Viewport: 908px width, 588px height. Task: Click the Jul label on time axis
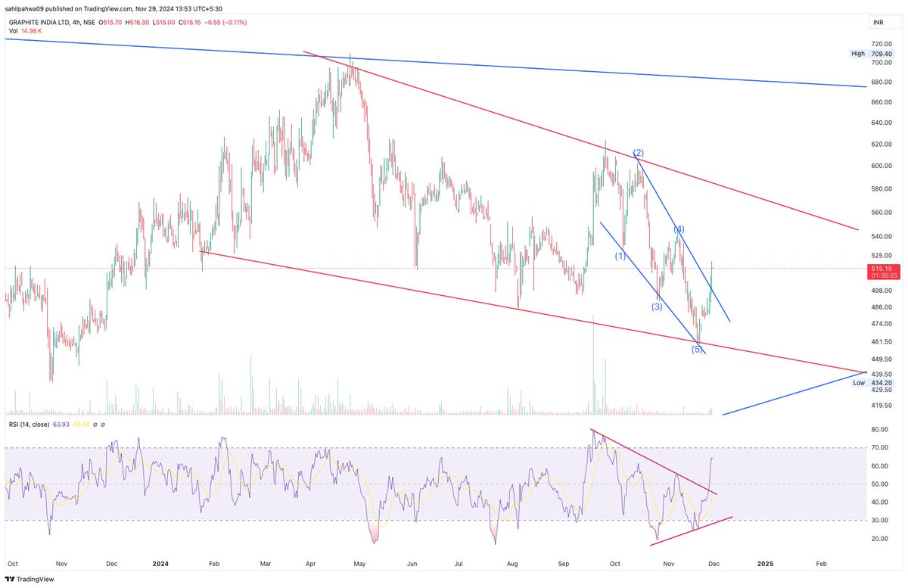click(x=459, y=563)
